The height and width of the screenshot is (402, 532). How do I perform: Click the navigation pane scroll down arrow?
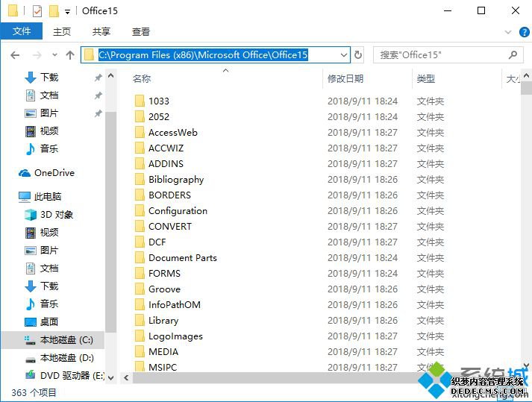(x=111, y=377)
